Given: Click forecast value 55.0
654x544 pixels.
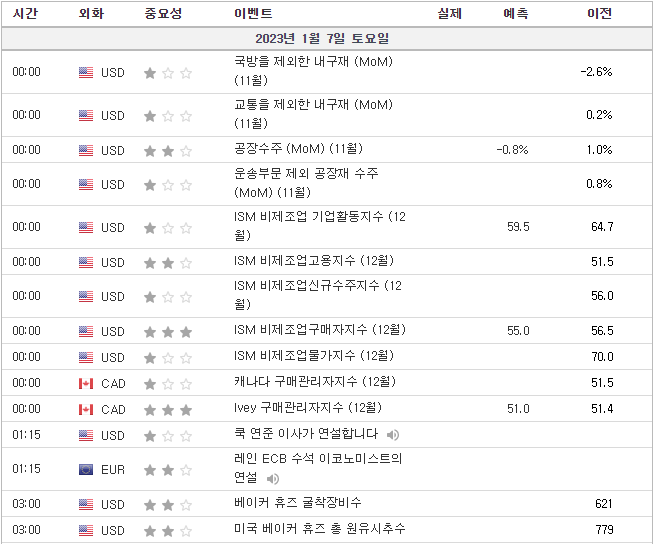Looking at the screenshot, I should tap(518, 331).
